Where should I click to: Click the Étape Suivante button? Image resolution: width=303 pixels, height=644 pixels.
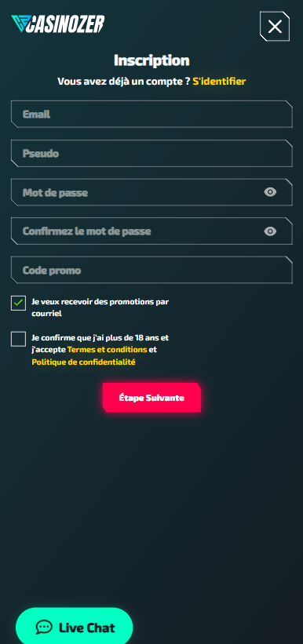tap(151, 398)
